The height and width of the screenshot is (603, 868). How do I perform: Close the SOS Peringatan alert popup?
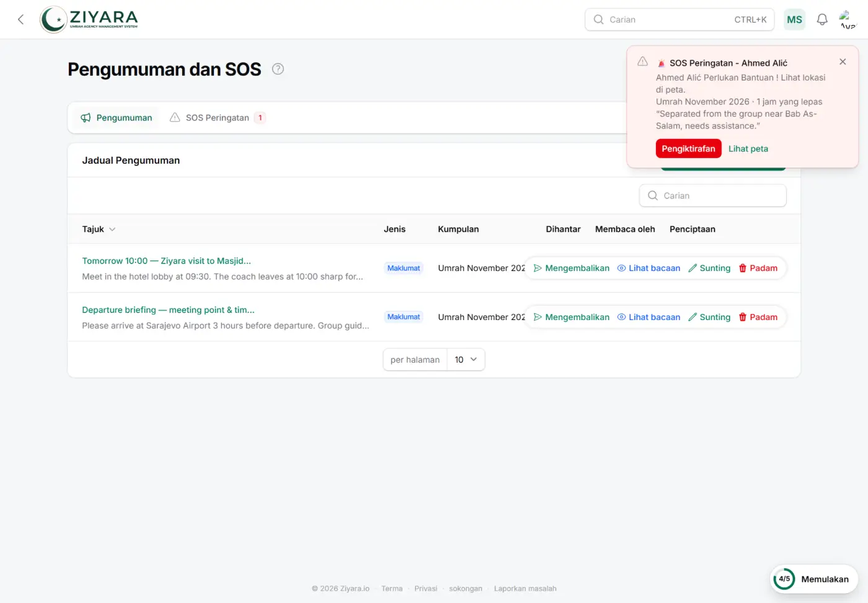coord(843,61)
